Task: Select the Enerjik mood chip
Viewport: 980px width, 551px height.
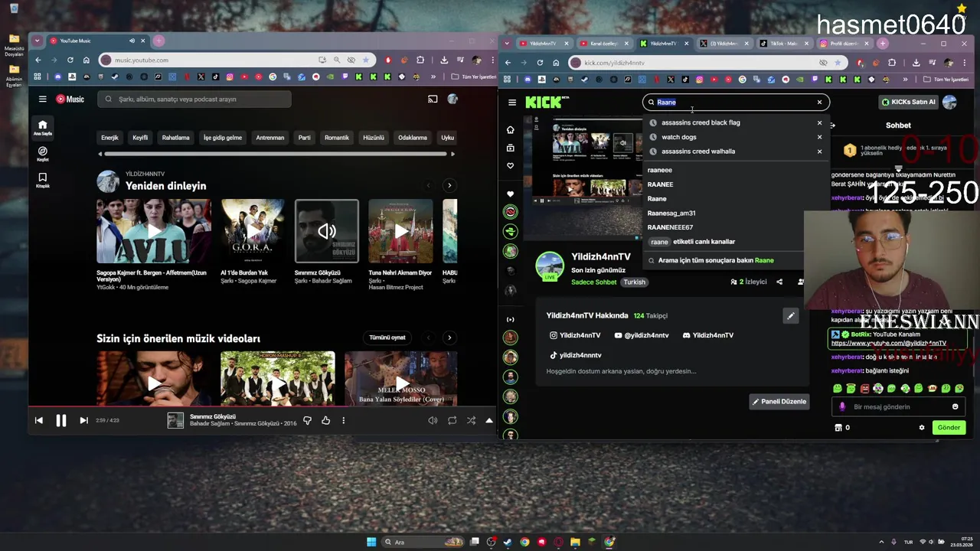Action: point(110,138)
